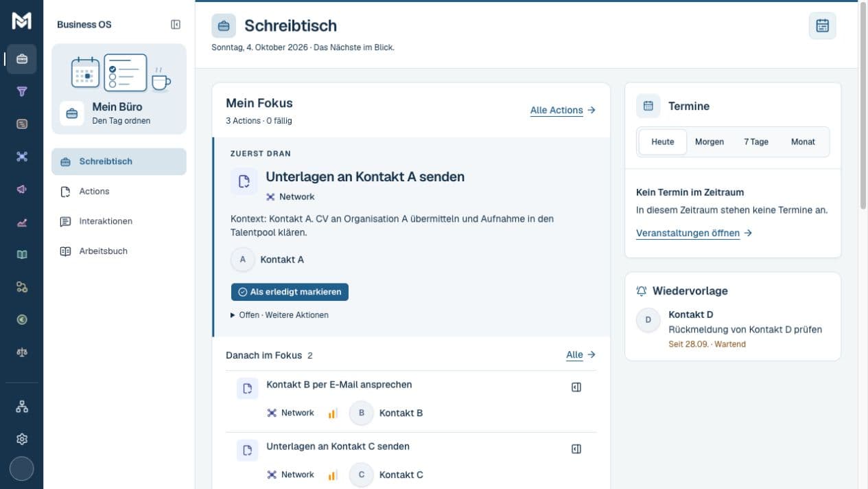The height and width of the screenshot is (489, 868).
Task: Follow the "Veranstaltungen öffnen" link
Action: (694, 234)
